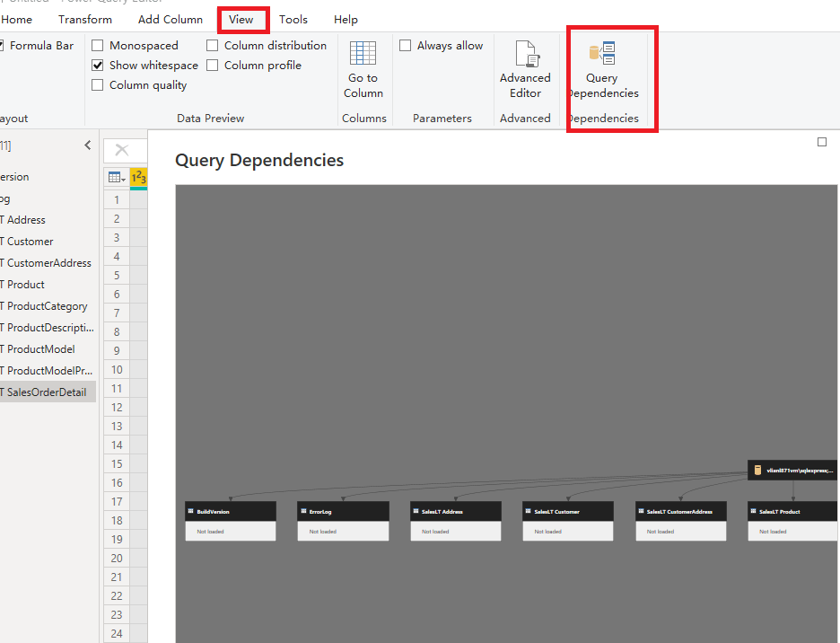The width and height of the screenshot is (840, 643).
Task: Open the Transform ribbon tab
Action: [85, 20]
